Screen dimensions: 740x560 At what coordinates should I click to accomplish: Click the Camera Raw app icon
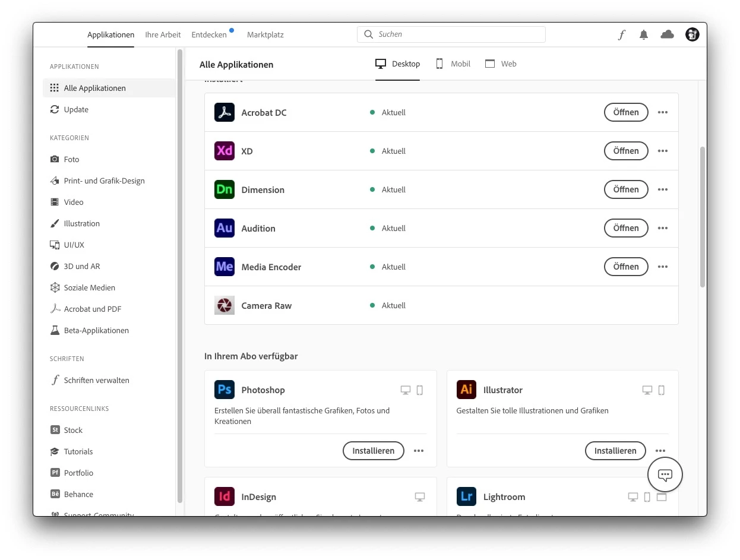pos(224,305)
